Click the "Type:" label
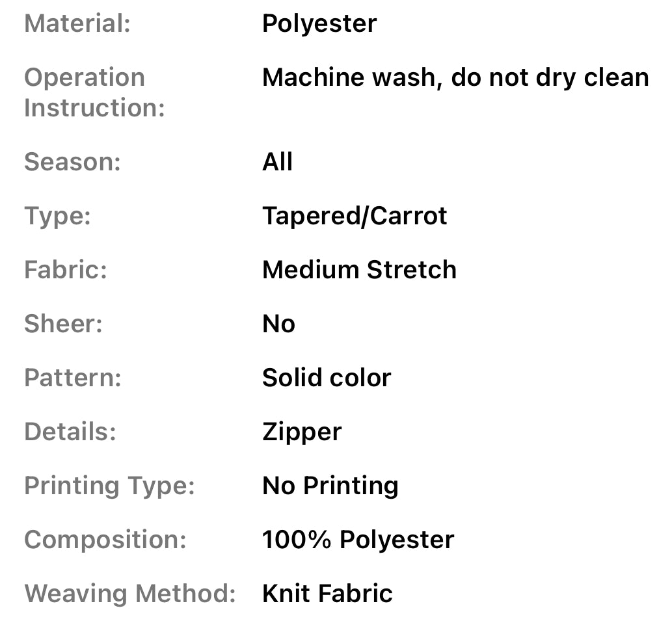Screen dimensions: 672x621 click(x=57, y=216)
